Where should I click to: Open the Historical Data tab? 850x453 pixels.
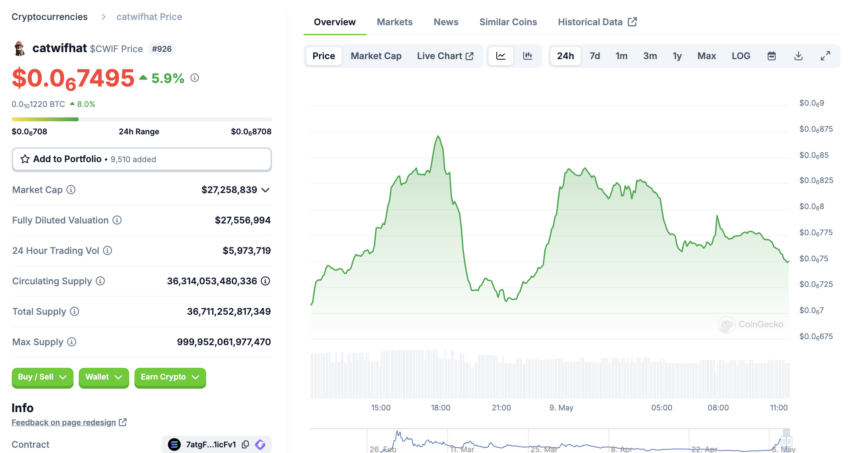click(597, 22)
